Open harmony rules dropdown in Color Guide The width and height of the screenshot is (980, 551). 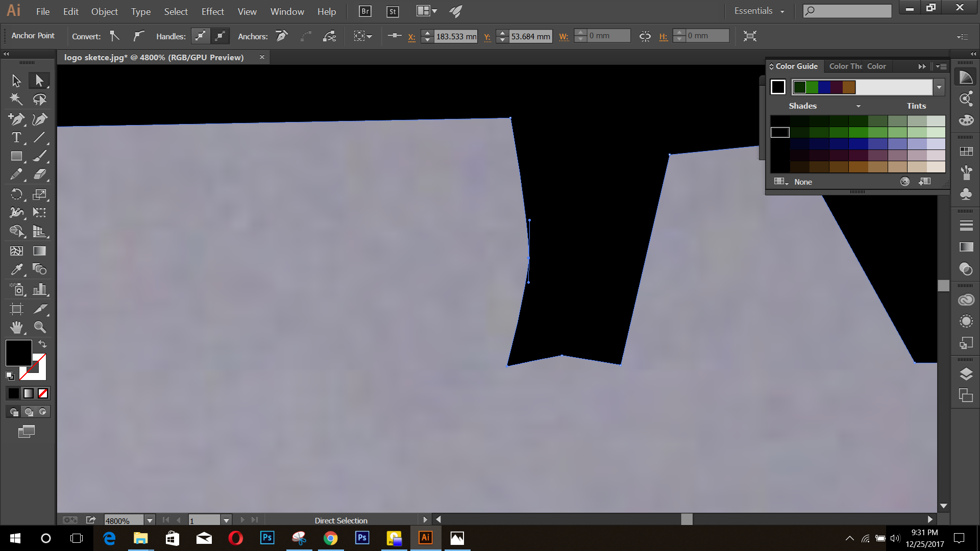[939, 87]
